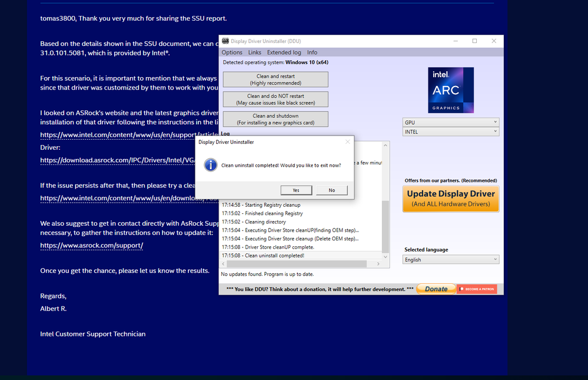The height and width of the screenshot is (380, 588).
Task: Click the log horizontal scroll right arrow
Action: pos(378,264)
